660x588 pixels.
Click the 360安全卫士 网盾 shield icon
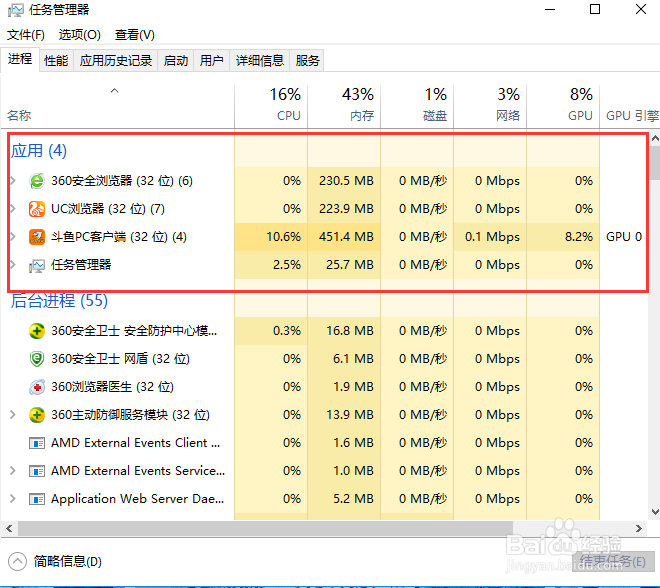click(37, 359)
